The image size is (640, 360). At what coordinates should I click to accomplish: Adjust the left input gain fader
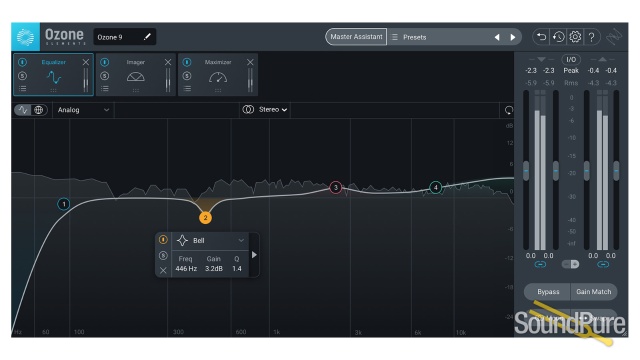pyautogui.click(x=526, y=171)
